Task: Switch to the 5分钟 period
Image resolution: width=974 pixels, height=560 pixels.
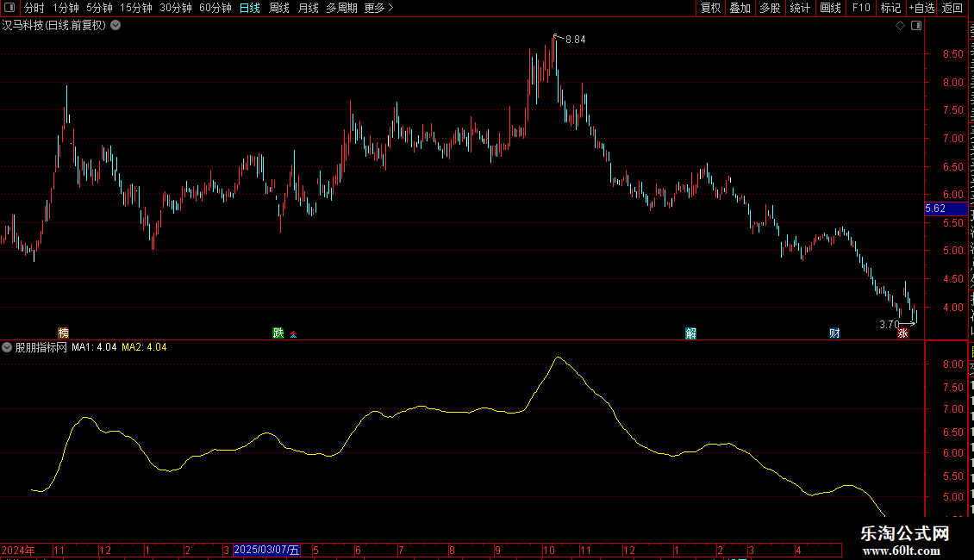Action: click(x=99, y=8)
